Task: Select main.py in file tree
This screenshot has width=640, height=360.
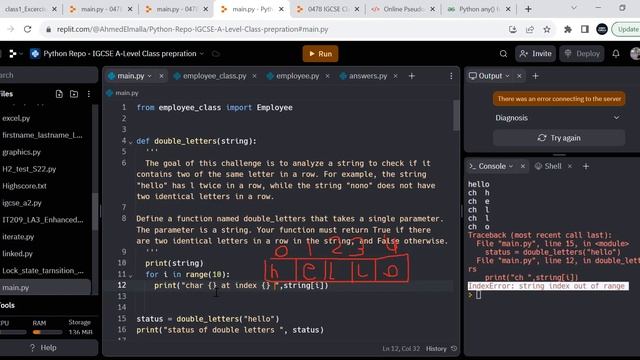Action: (45, 287)
